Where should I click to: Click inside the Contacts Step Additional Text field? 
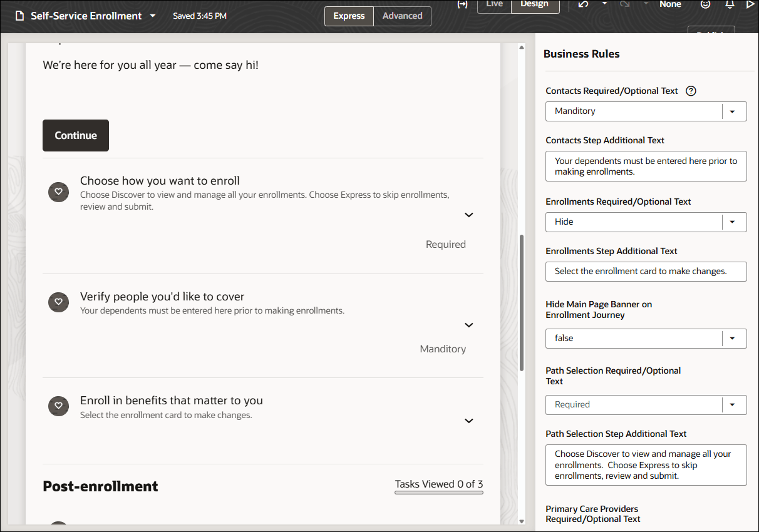[646, 166]
